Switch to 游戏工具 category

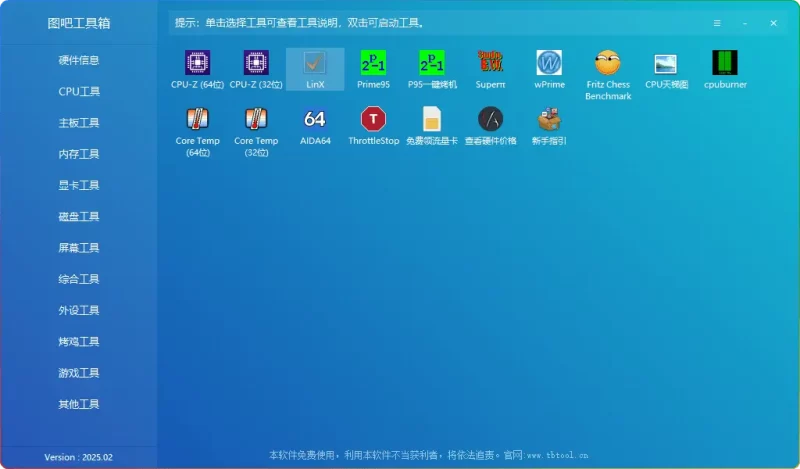[79, 373]
